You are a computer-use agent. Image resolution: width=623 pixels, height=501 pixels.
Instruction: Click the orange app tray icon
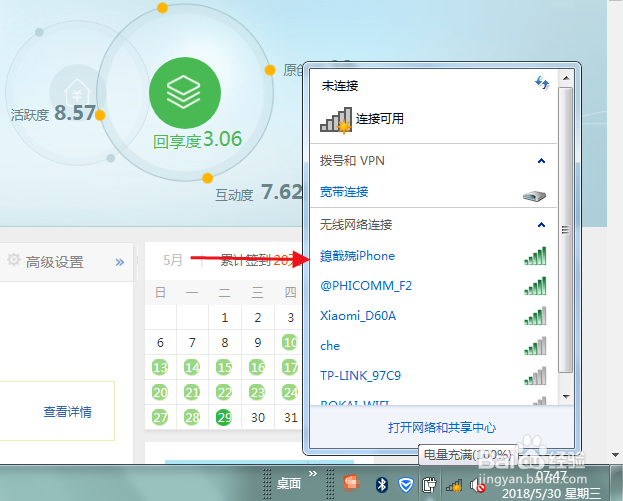[x=352, y=484]
